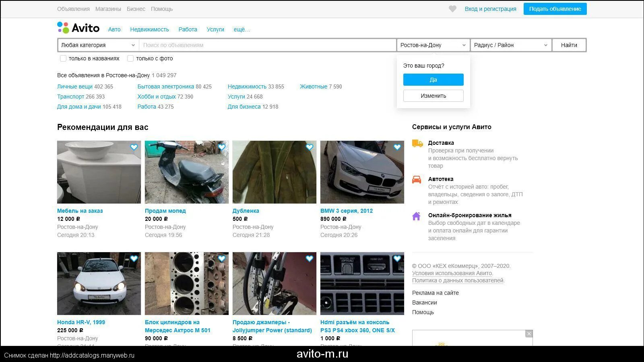Open Хобби и отдых category
This screenshot has width=644, height=362.
[157, 97]
